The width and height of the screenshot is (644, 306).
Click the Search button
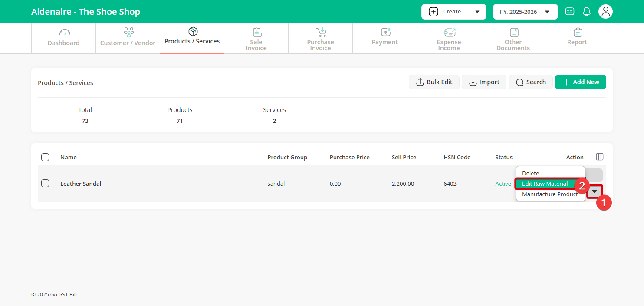click(530, 82)
